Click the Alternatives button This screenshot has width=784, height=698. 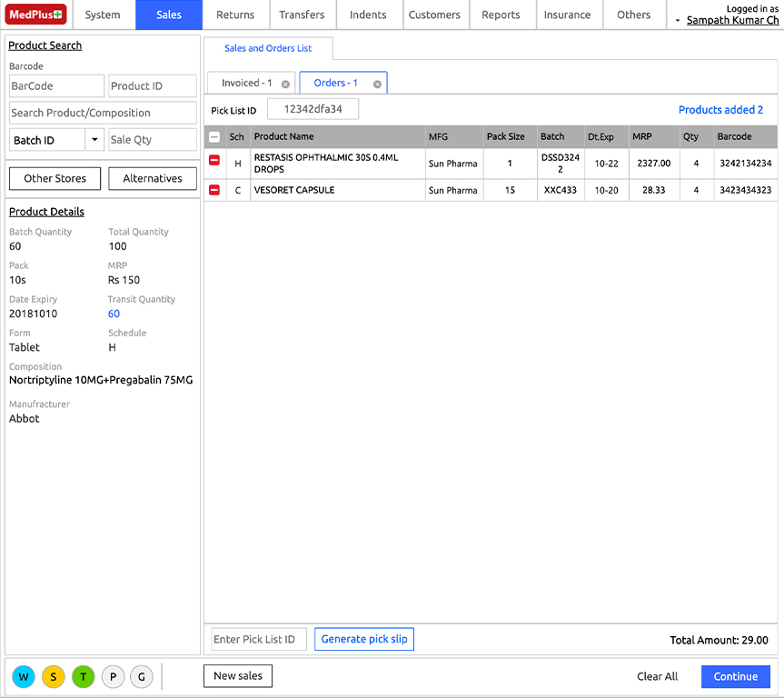coord(153,179)
